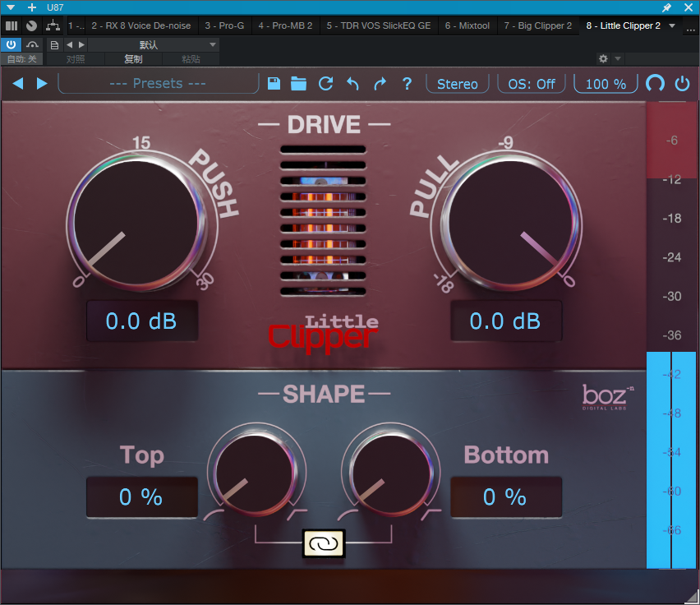Image resolution: width=700 pixels, height=605 pixels.
Task: Open the preset folder icon
Action: [x=299, y=84]
